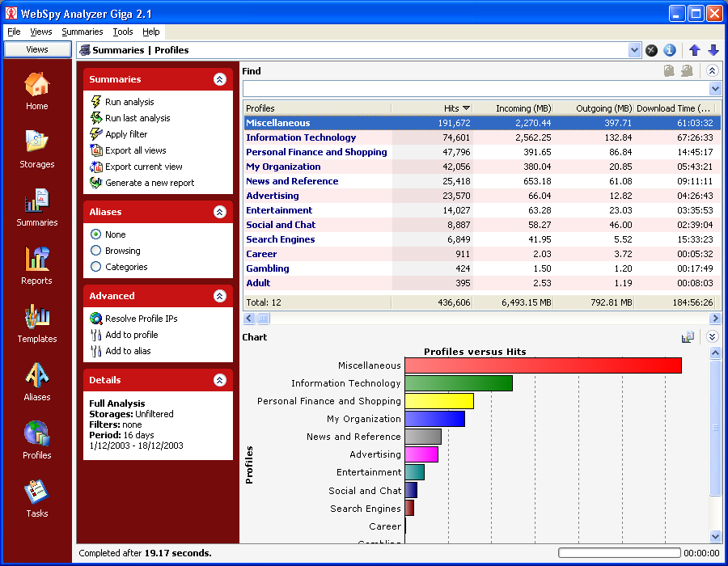Image resolution: width=728 pixels, height=566 pixels.
Task: Click the Export all views icon
Action: 96,150
